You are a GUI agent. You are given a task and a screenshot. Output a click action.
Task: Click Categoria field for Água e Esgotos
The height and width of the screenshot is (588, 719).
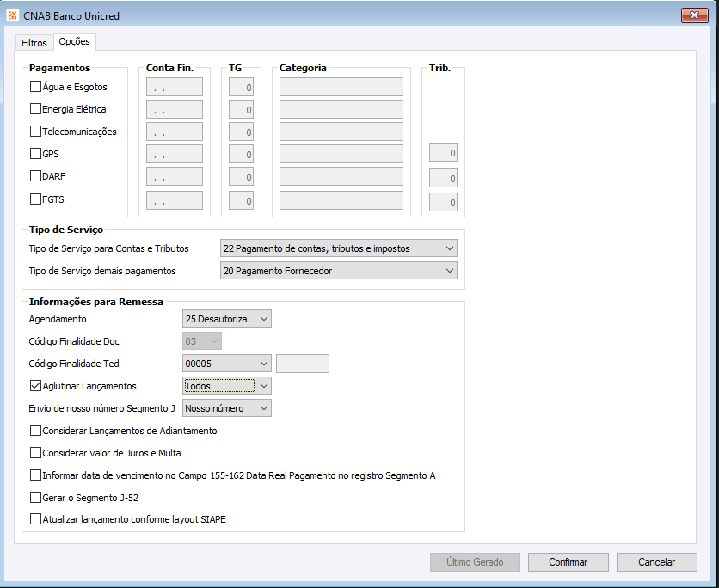[x=341, y=87]
